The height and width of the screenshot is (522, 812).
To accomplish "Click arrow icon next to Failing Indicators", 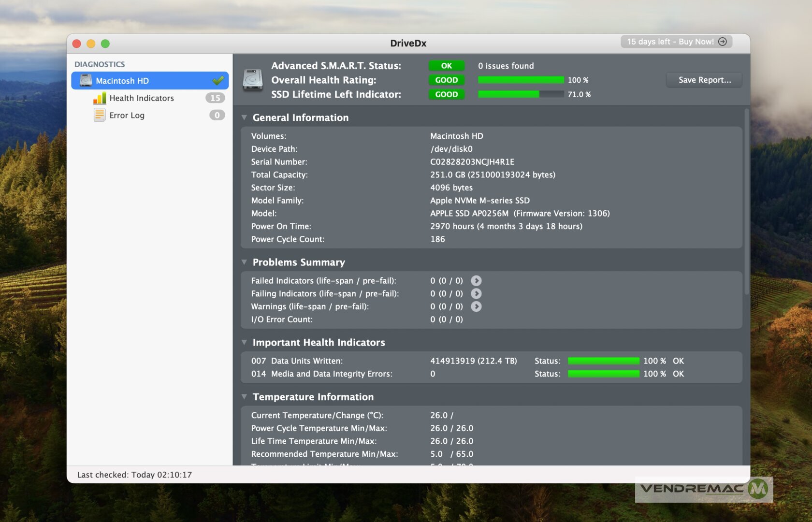I will tap(476, 294).
